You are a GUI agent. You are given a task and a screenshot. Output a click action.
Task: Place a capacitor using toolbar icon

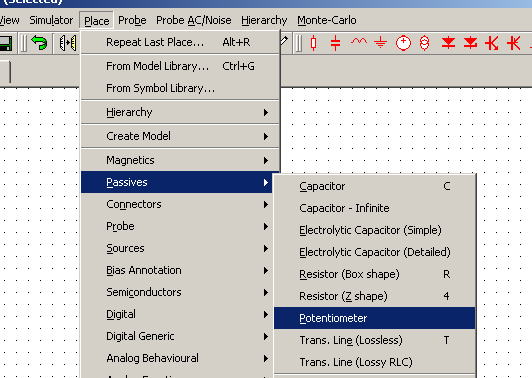coord(335,43)
